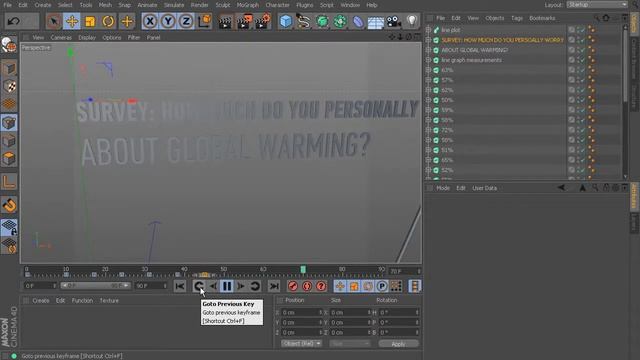Click the Locked Workplane icon
The image size is (640, 360).
click(9, 227)
